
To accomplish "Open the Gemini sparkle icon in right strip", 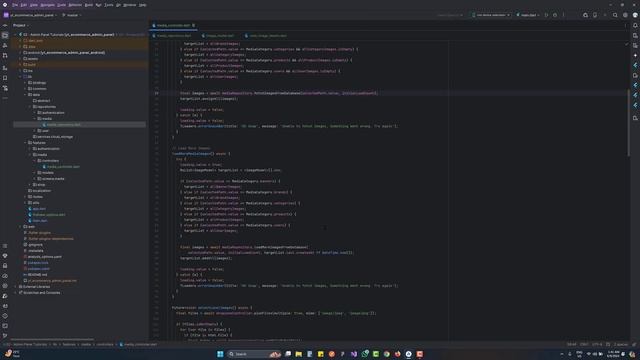I will tap(635, 55).
